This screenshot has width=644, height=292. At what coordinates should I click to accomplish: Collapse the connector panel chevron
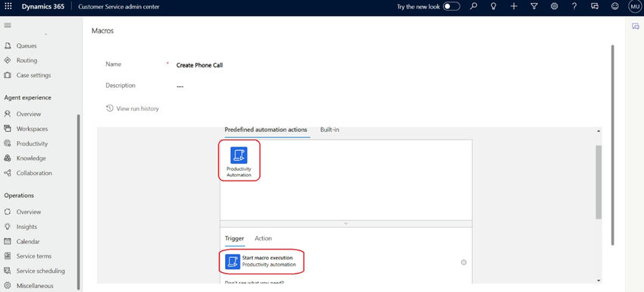pyautogui.click(x=345, y=223)
